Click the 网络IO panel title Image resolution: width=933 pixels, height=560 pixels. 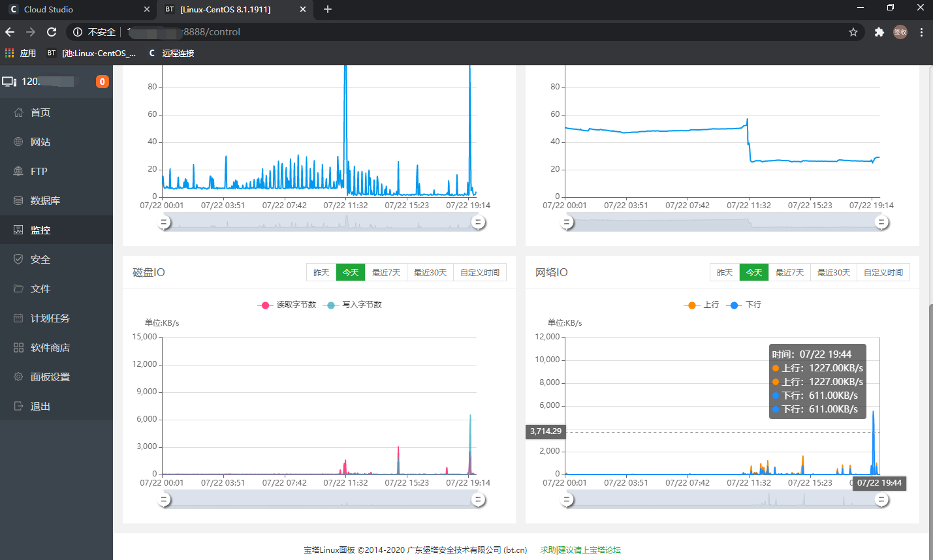coord(552,272)
